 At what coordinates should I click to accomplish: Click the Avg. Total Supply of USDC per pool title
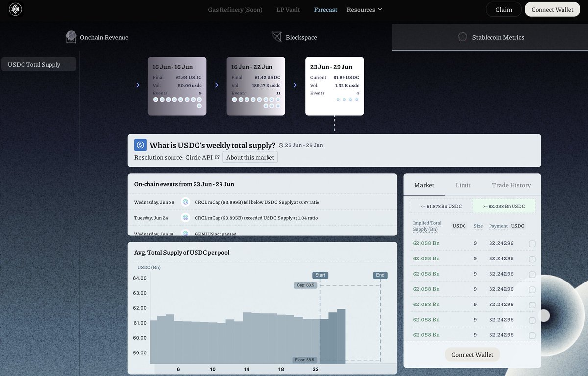click(182, 253)
